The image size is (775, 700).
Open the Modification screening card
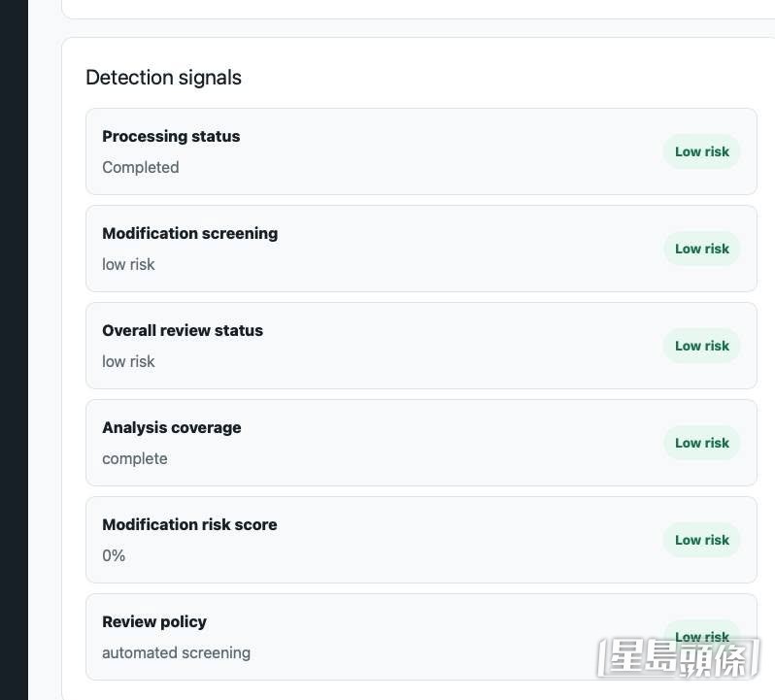pyautogui.click(x=421, y=249)
